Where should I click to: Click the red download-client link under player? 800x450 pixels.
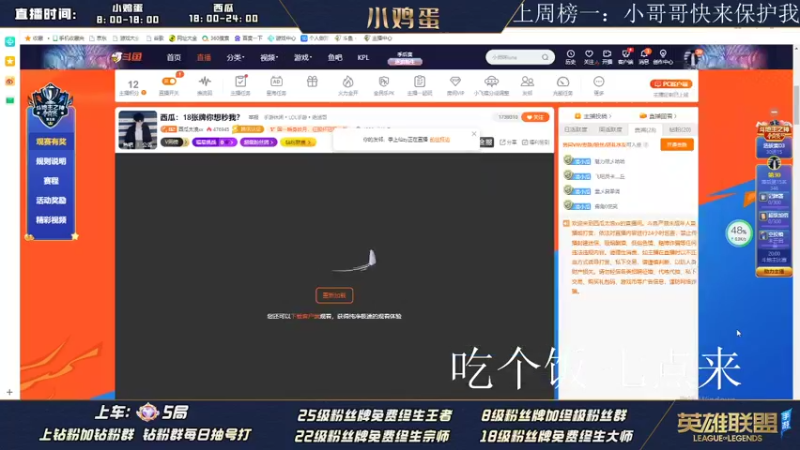(305, 316)
